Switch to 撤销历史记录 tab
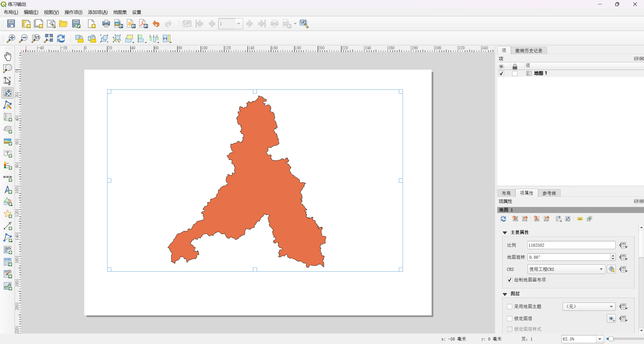This screenshot has height=344, width=644. click(529, 51)
